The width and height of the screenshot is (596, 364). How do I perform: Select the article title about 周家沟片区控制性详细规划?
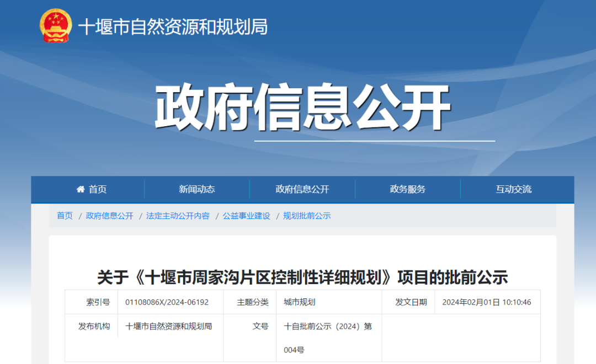click(302, 277)
